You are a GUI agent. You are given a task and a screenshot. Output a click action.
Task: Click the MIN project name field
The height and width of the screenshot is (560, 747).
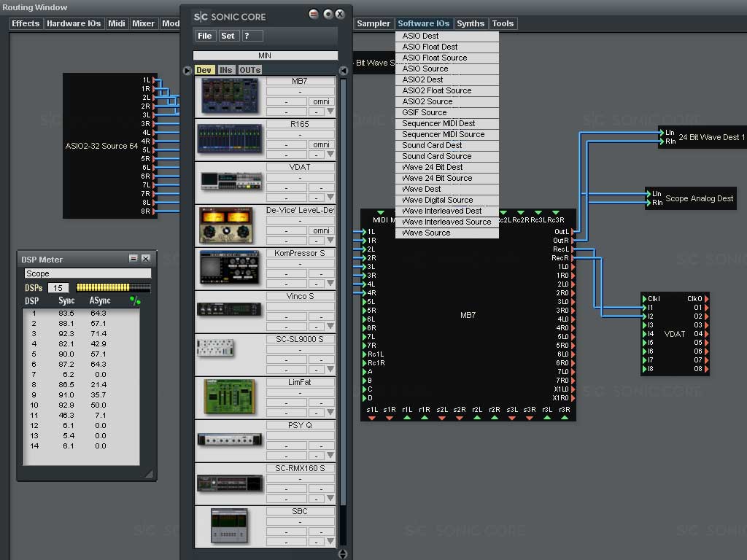click(x=266, y=55)
